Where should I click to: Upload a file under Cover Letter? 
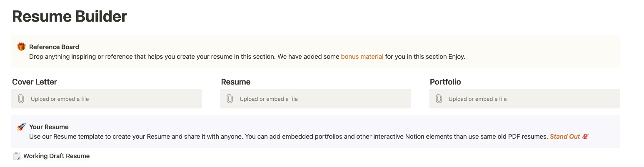click(107, 99)
